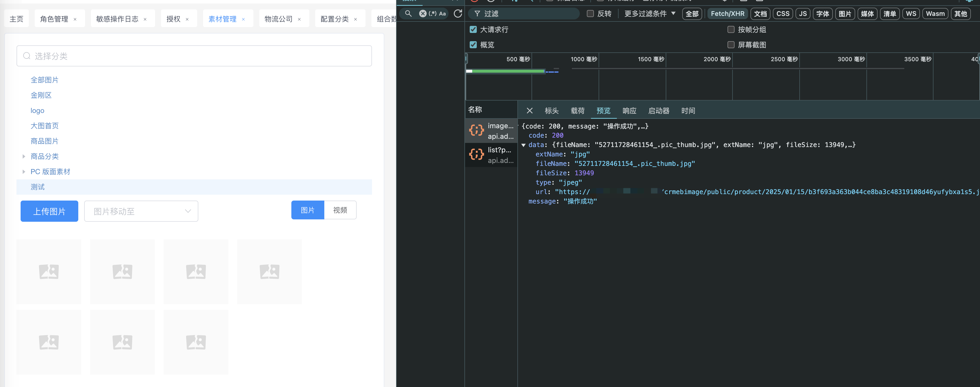Click the fileSize value 13949
This screenshot has width=980, height=387.
point(584,173)
